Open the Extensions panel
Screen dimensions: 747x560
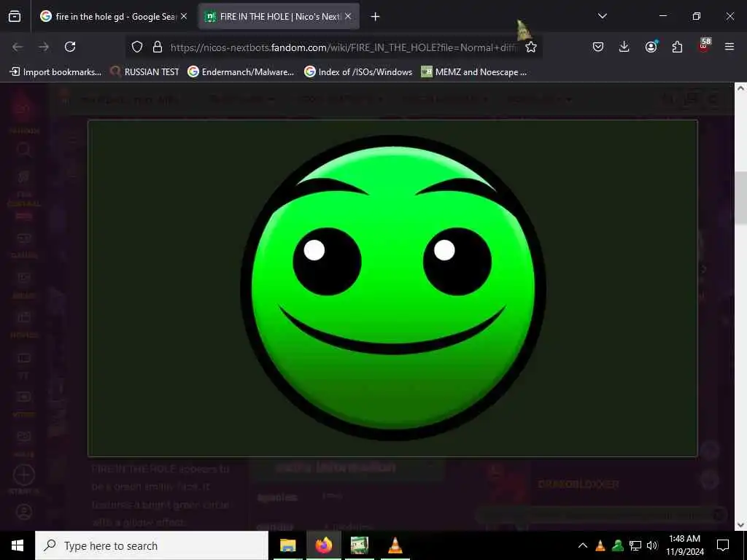tap(677, 47)
